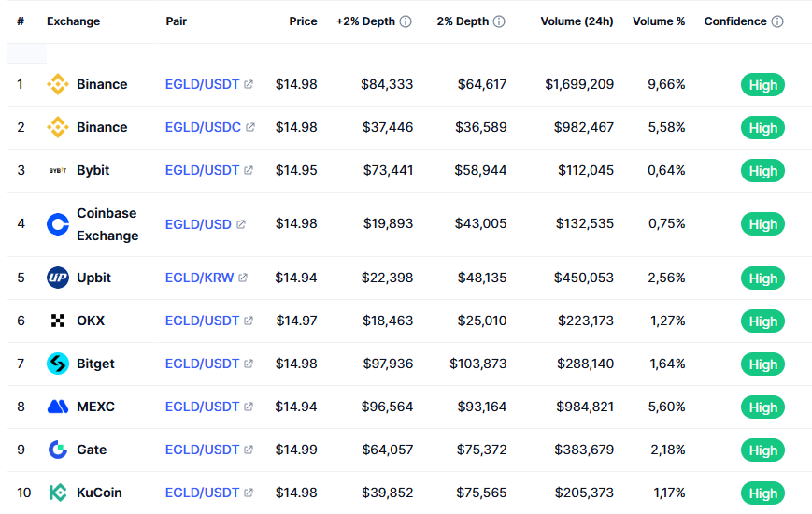Click the KuCoin exchange logo

tap(58, 493)
